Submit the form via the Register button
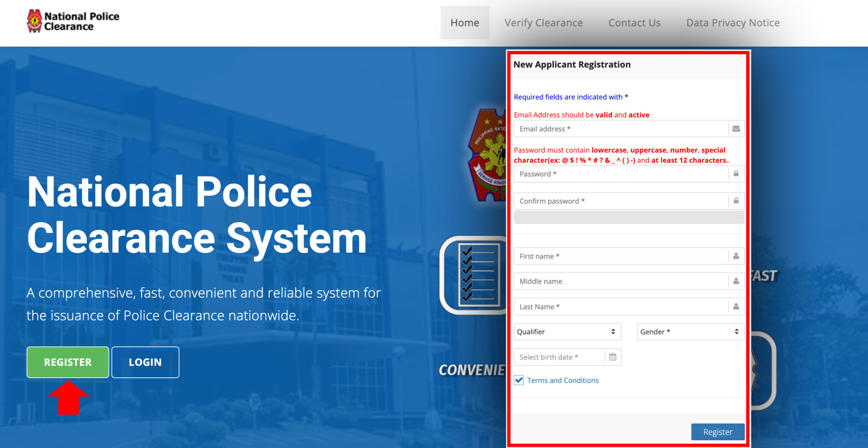Screen dimensions: 868x448 point(718,431)
